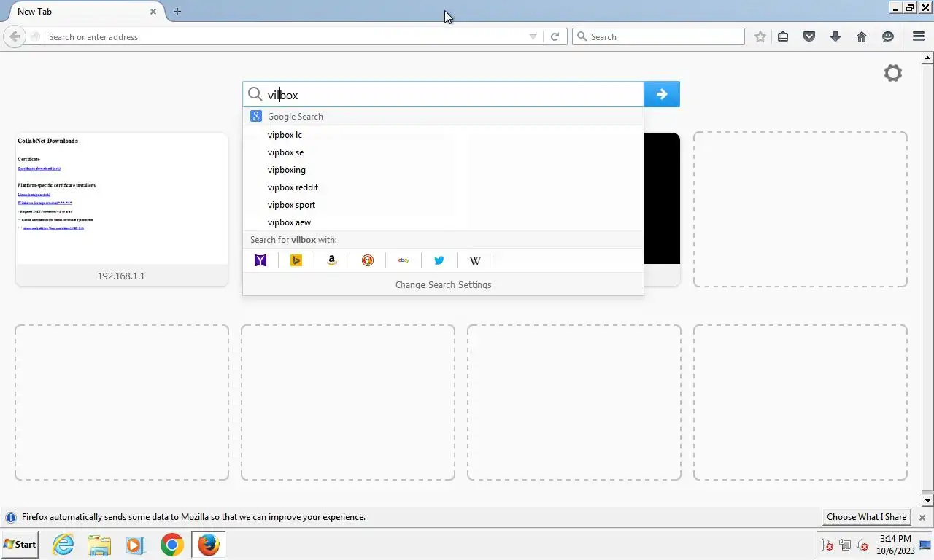Close the New Tab tab
Screen dimensions: 934x560
[x=153, y=12]
